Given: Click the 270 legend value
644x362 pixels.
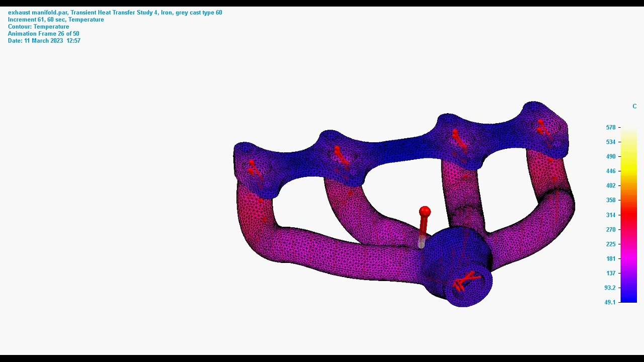Looking at the screenshot, I should [611, 230].
